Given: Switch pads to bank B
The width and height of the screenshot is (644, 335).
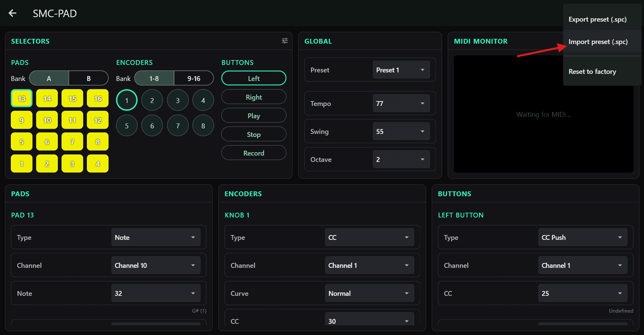Looking at the screenshot, I should (x=89, y=78).
